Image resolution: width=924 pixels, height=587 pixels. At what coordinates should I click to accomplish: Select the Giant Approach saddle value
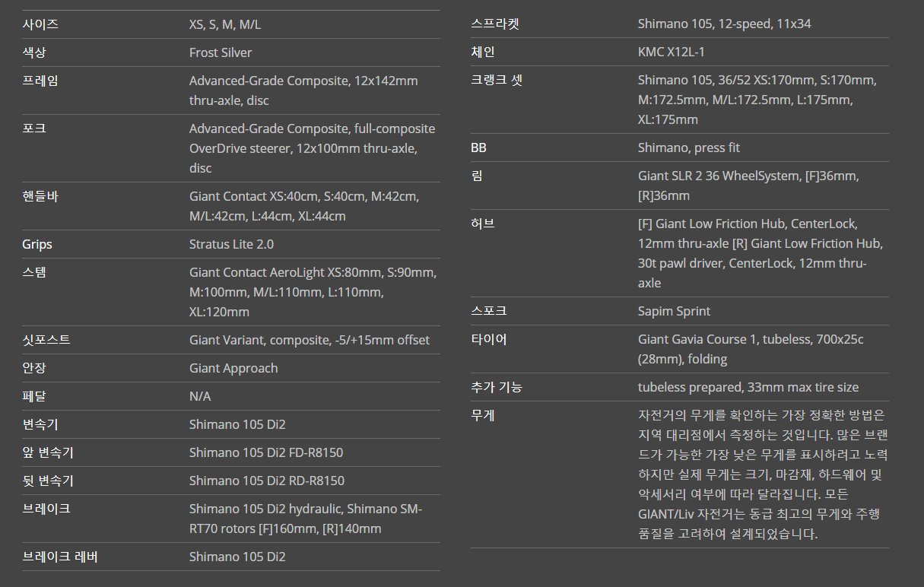pyautogui.click(x=233, y=368)
